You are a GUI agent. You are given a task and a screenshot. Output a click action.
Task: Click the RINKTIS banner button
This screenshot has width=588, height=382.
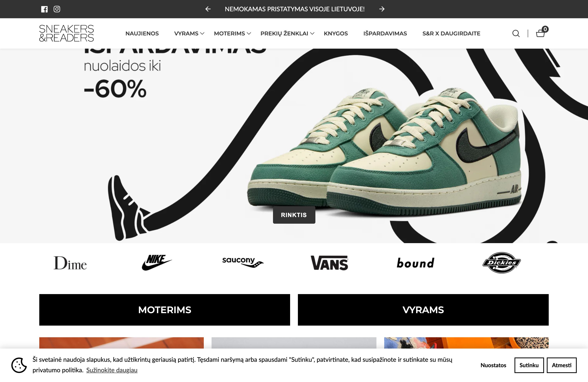point(294,215)
